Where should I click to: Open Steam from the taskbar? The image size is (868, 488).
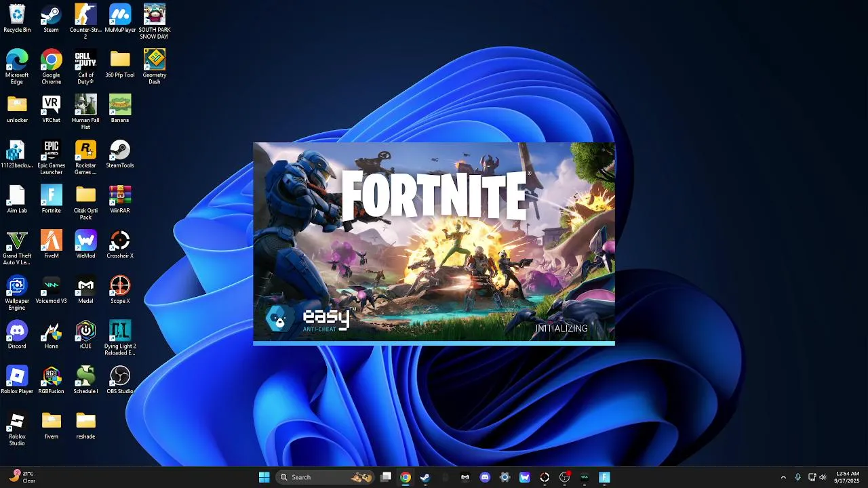pyautogui.click(x=425, y=477)
